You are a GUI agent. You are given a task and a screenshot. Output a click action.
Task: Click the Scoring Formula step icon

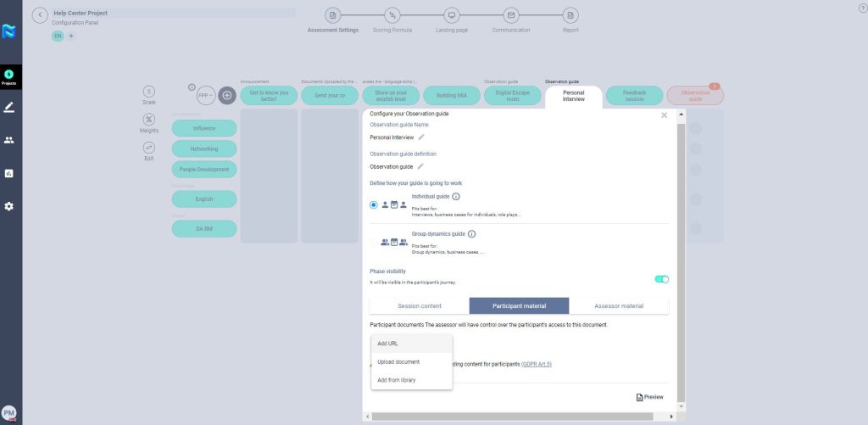coord(392,15)
